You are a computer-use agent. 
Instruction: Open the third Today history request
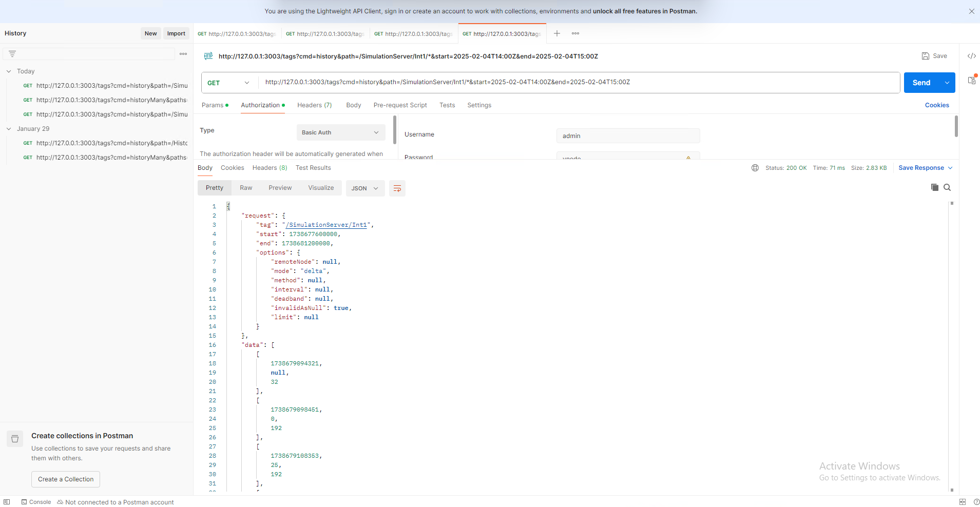105,114
